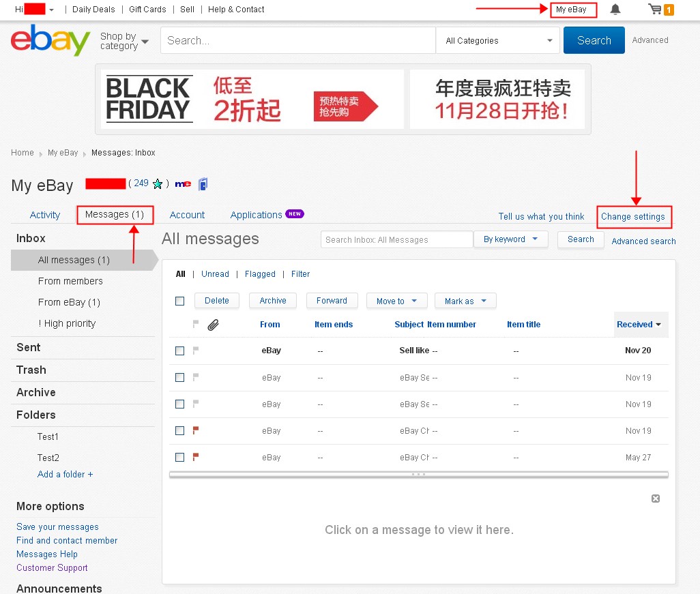700x594 pixels.
Task: Open the Messages (1) tab
Action: pos(115,215)
